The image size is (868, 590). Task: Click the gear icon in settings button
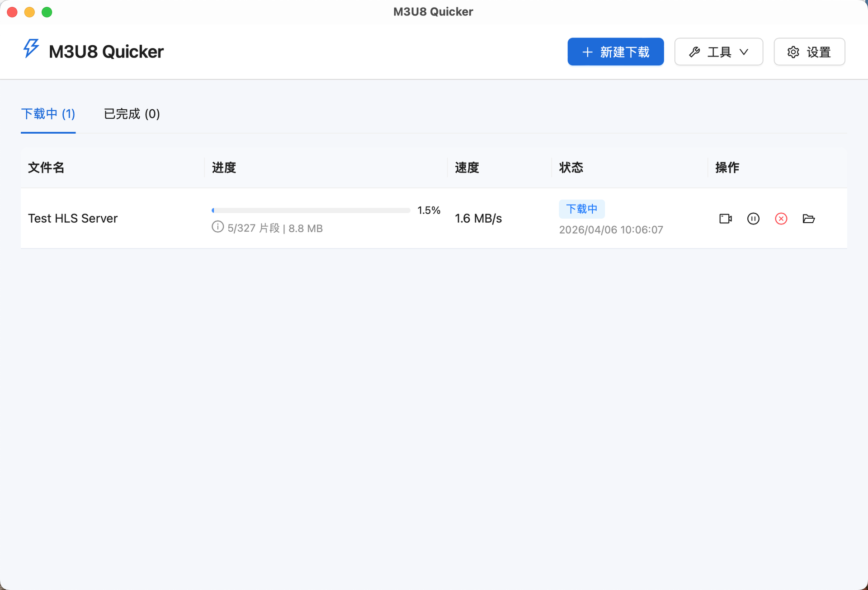(x=793, y=52)
